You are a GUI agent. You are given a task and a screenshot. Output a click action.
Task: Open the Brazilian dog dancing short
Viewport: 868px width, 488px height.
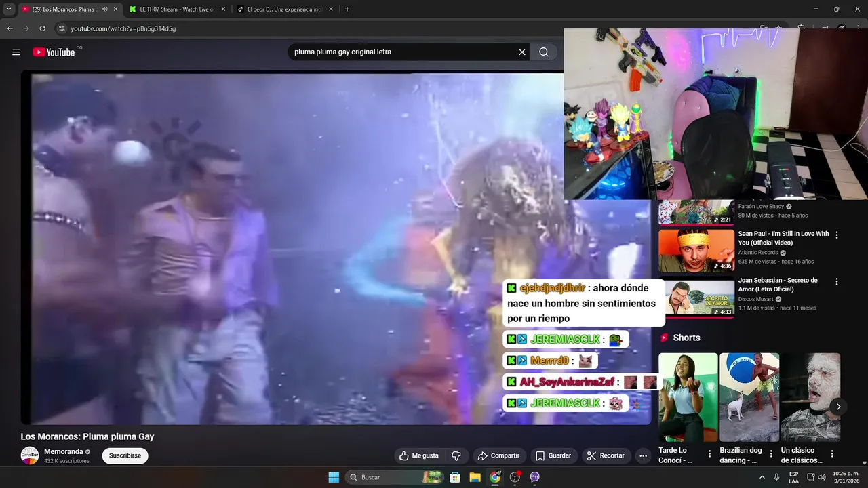click(x=749, y=397)
